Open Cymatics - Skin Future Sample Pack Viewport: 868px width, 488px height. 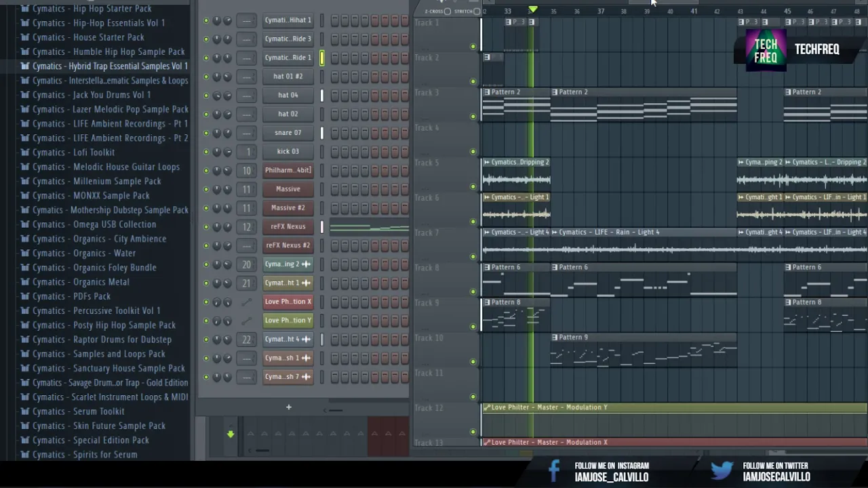tap(99, 426)
